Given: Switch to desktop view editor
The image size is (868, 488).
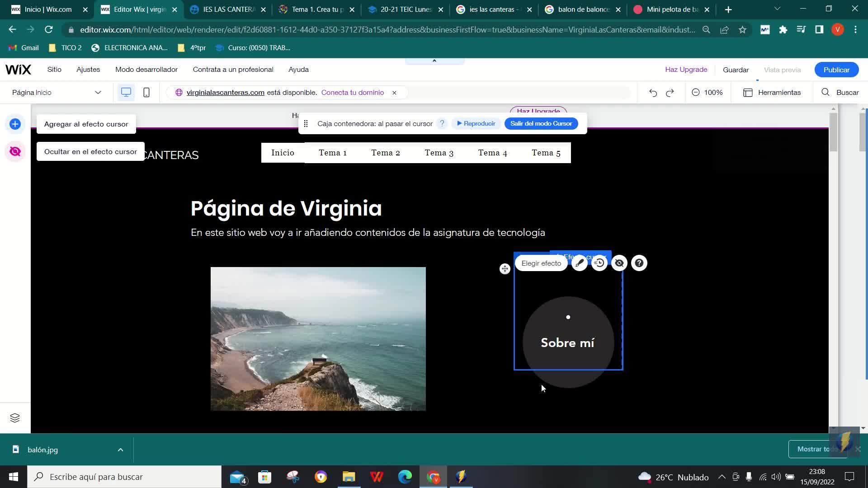Looking at the screenshot, I should click(126, 93).
